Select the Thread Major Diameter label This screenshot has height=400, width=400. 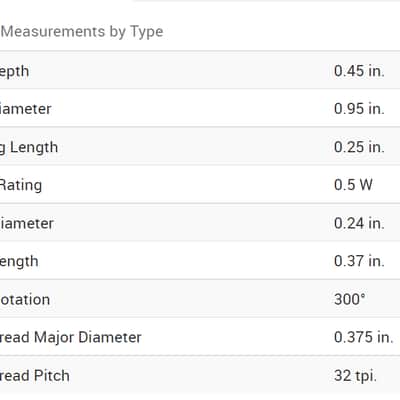(x=71, y=337)
